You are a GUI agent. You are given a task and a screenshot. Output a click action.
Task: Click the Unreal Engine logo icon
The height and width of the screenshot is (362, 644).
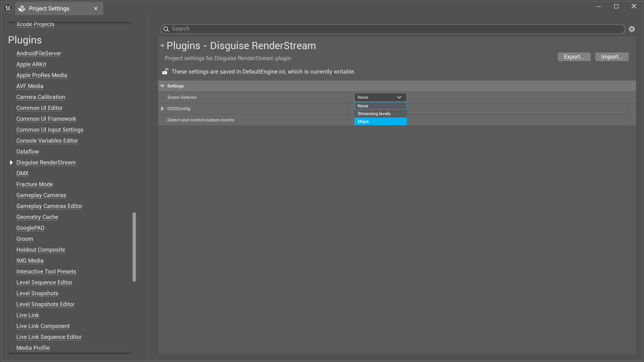[8, 8]
